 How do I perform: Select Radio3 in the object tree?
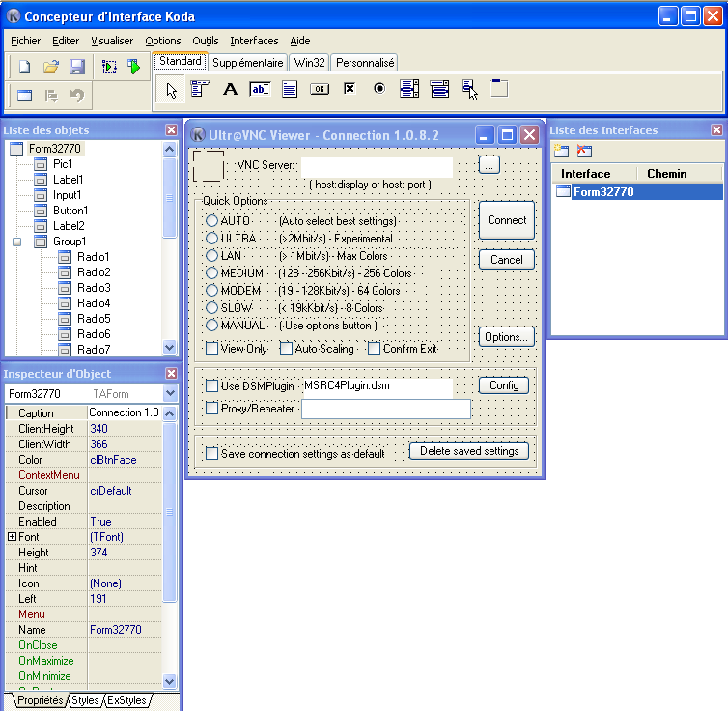click(x=94, y=288)
